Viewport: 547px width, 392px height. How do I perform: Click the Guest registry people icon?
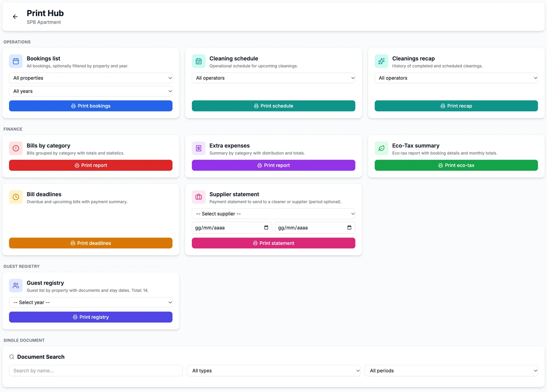16,286
